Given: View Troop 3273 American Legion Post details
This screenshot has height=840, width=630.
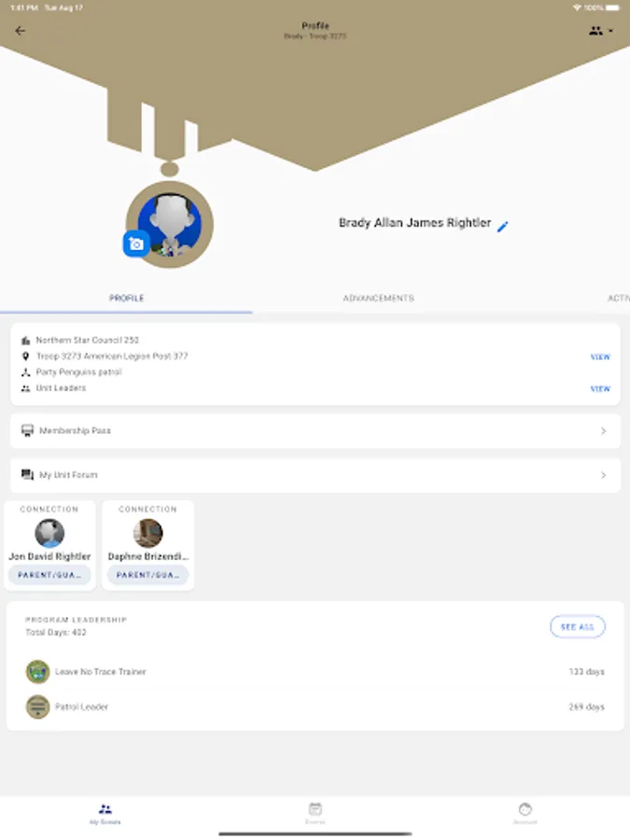Looking at the screenshot, I should [600, 357].
